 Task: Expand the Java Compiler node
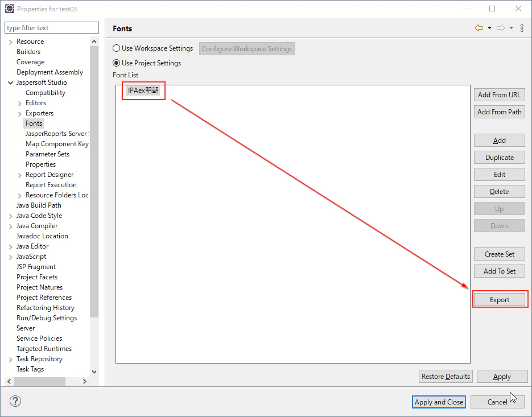tap(10, 226)
